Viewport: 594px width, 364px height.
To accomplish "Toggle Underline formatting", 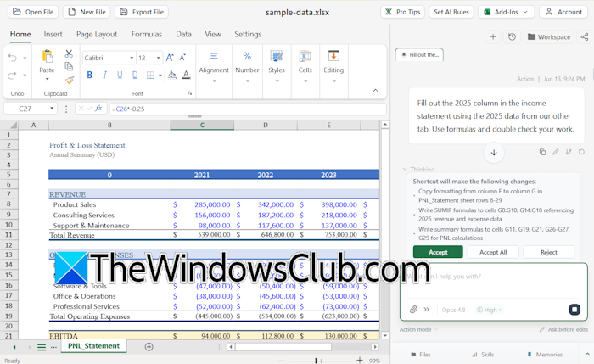I will tap(120, 75).
